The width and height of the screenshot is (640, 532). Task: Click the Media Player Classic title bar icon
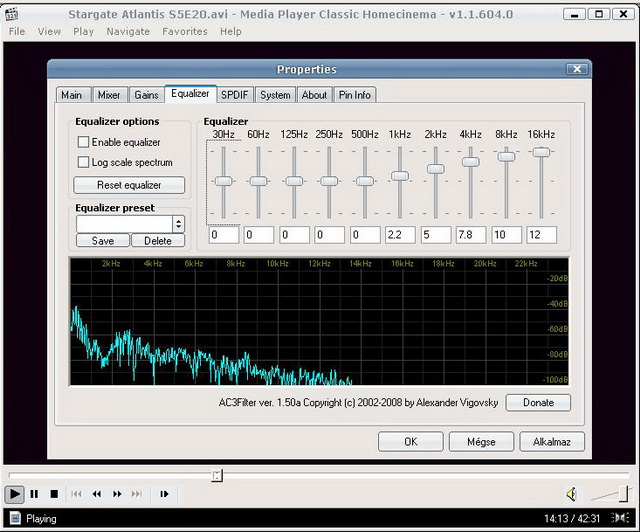[x=12, y=14]
